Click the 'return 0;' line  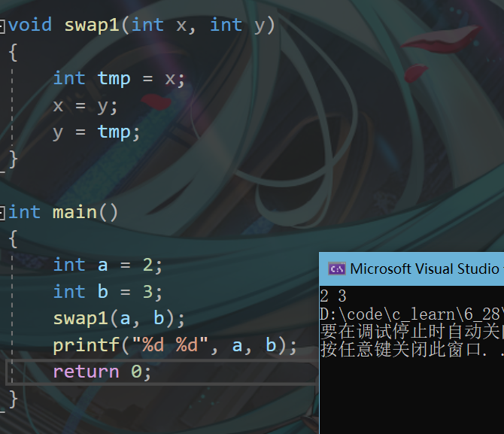102,372
